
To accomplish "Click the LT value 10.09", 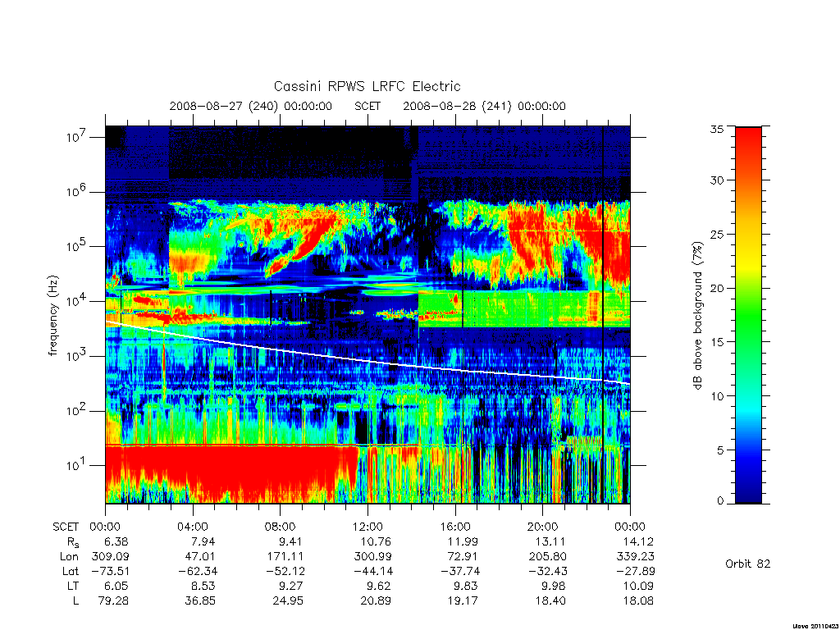I will coord(638,586).
